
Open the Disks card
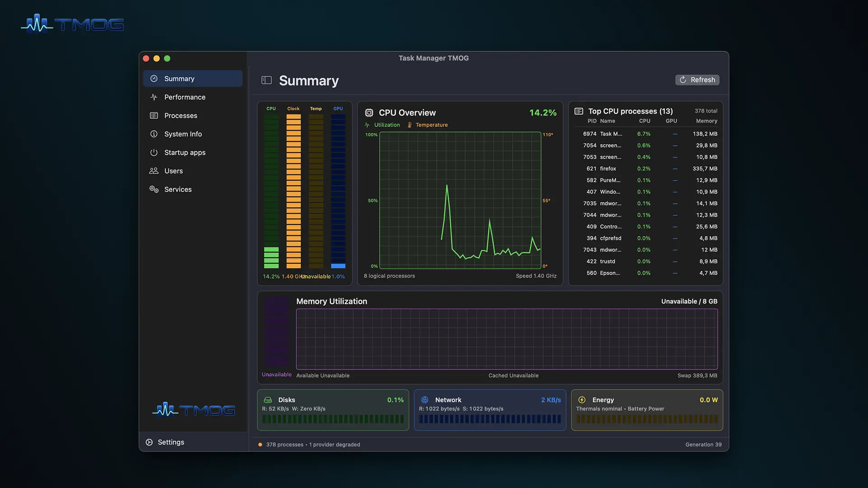tap(333, 410)
